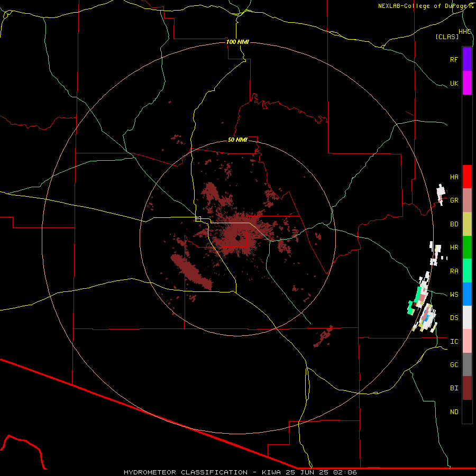
Task: Click the magenta UK legend color swatch
Action: pos(467,83)
